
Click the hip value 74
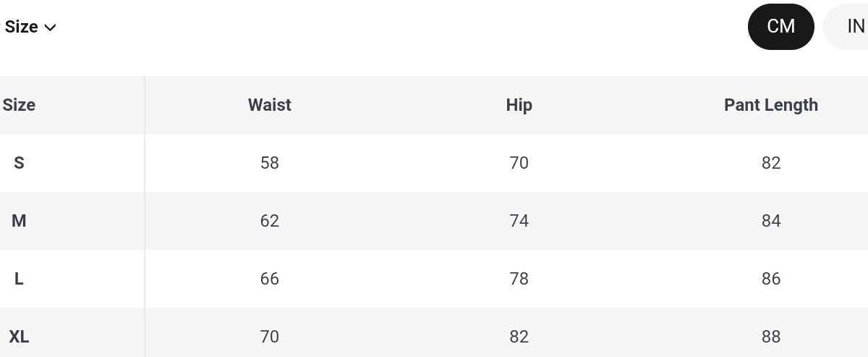click(x=519, y=221)
